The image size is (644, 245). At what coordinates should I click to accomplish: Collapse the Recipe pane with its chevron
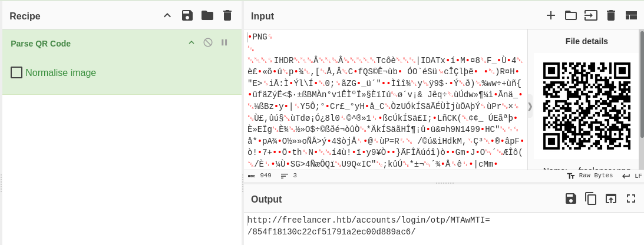(167, 15)
